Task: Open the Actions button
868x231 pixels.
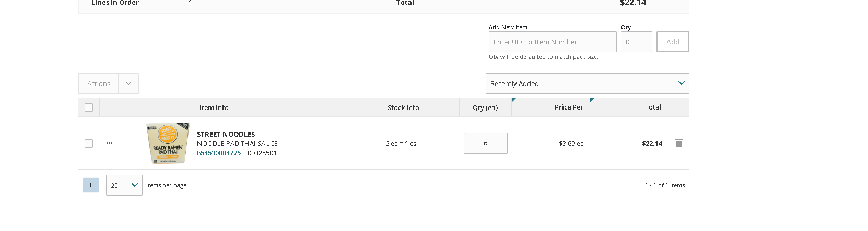Action: click(x=99, y=83)
